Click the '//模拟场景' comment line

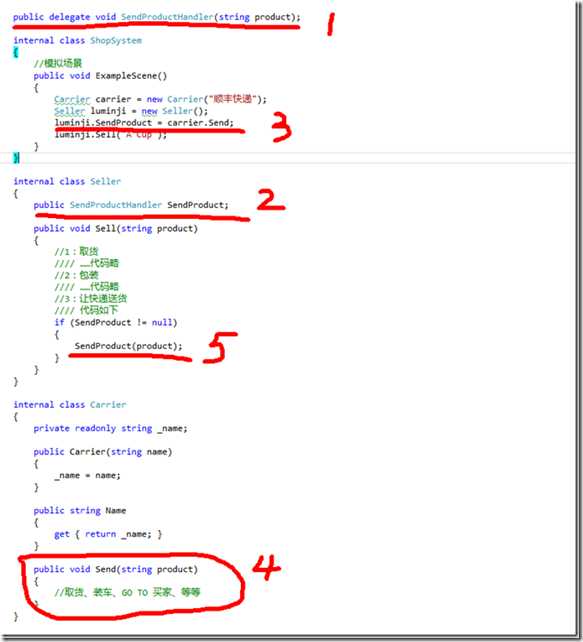58,63
